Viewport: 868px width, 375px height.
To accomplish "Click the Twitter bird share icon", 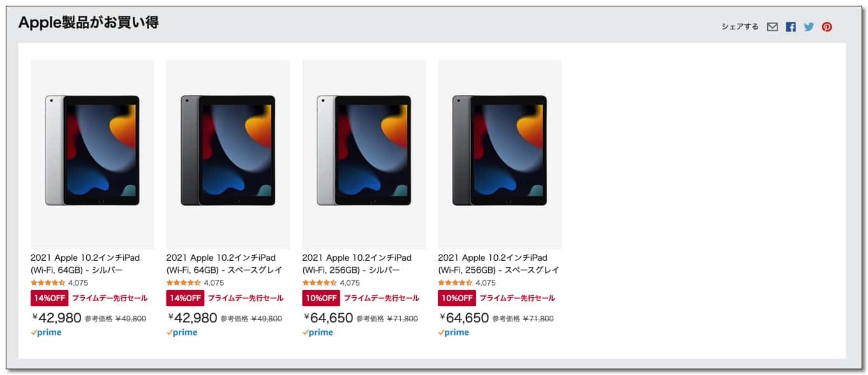I will point(809,27).
